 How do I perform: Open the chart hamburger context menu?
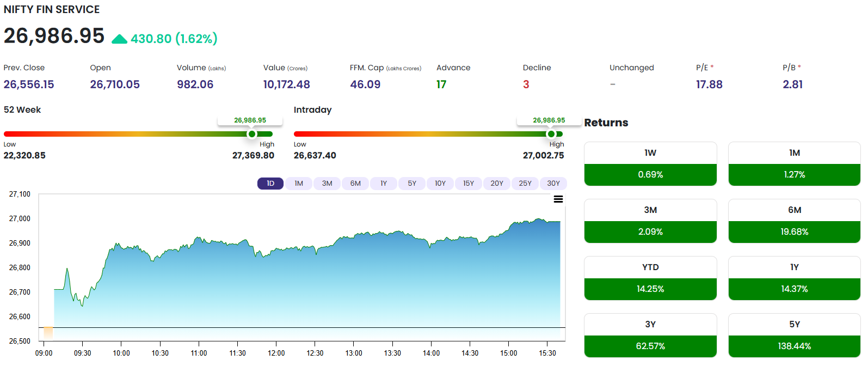(558, 199)
